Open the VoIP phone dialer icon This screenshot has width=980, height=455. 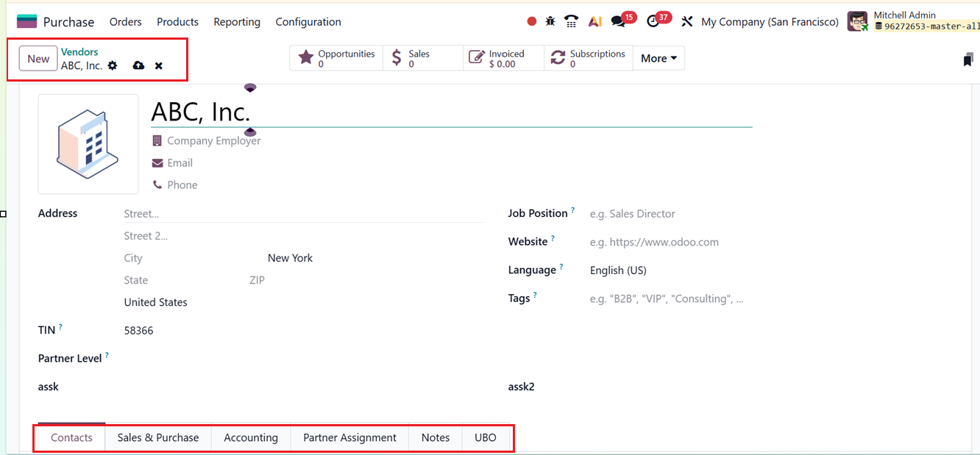click(x=571, y=21)
